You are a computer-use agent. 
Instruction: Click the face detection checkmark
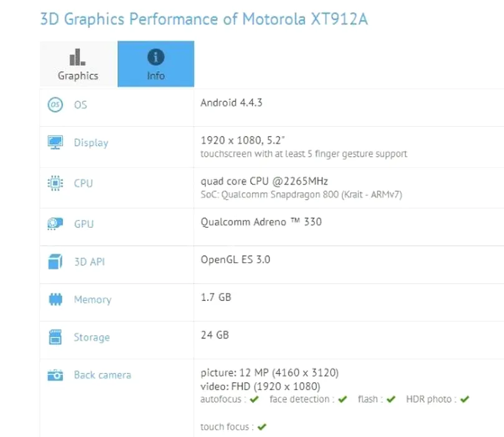coord(342,400)
